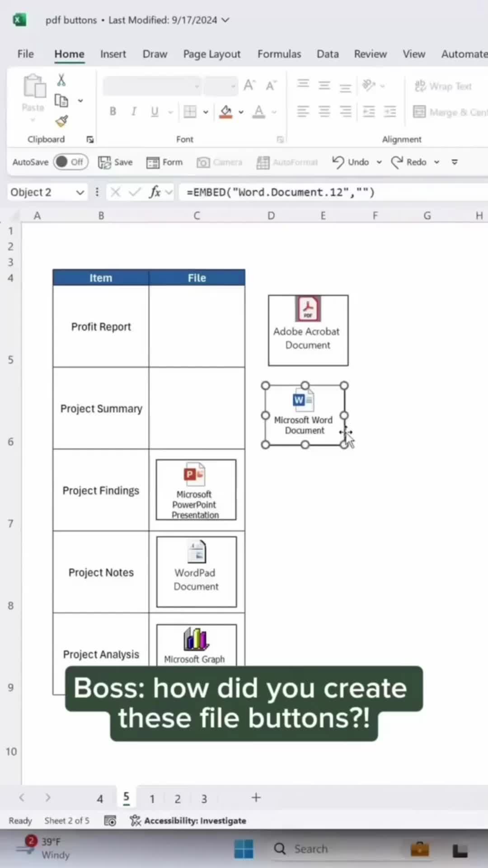Click the Paste clipboard icon
488x868 pixels.
pyautogui.click(x=34, y=86)
